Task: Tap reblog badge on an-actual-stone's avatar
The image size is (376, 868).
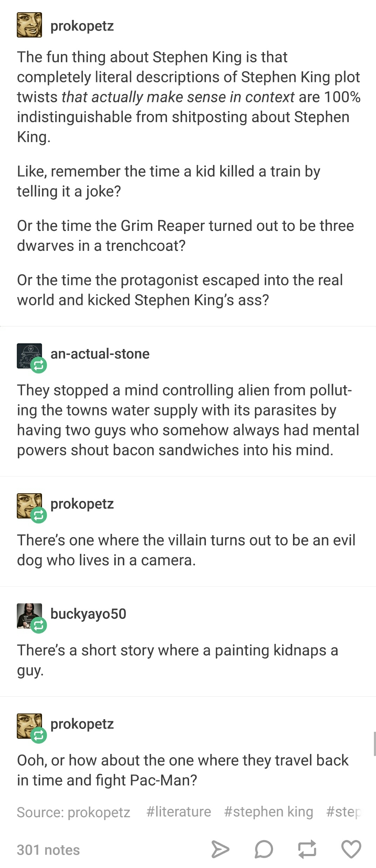Action: 39,365
